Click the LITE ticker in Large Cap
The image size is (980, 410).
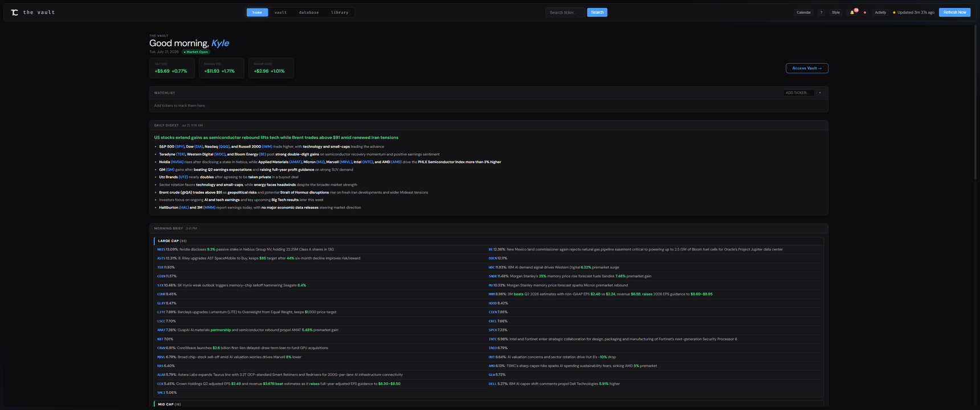pos(161,312)
